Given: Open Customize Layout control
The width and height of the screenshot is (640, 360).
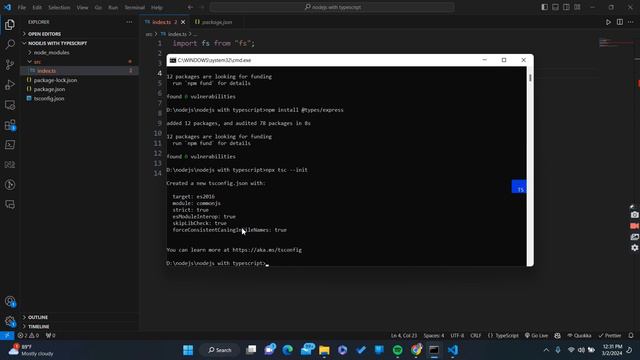Looking at the screenshot, I should pyautogui.click(x=577, y=7).
